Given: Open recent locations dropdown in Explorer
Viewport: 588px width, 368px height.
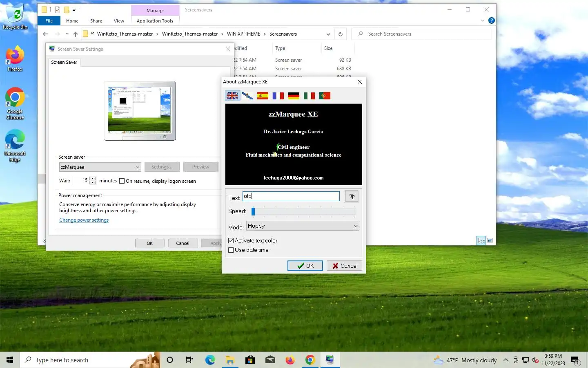Looking at the screenshot, I should point(67,34).
